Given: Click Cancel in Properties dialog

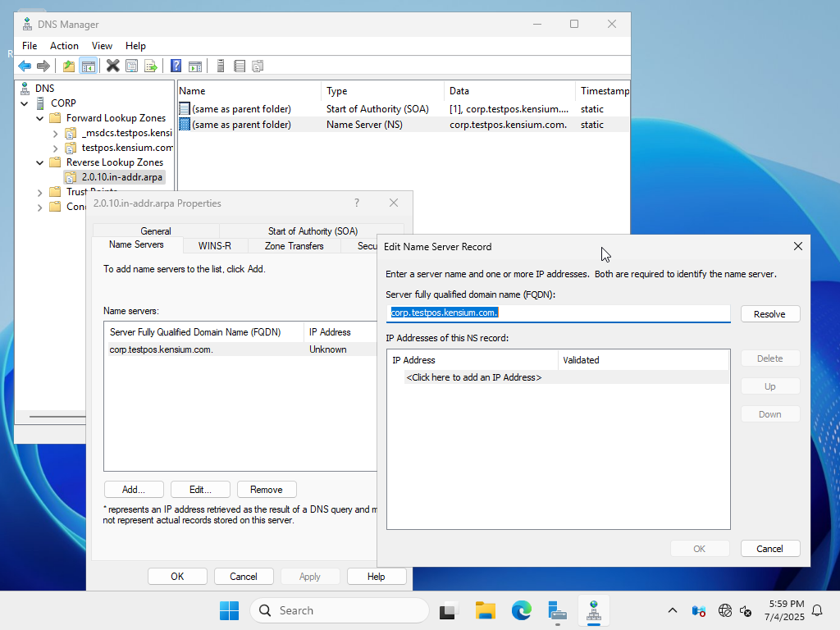Looking at the screenshot, I should coord(244,577).
